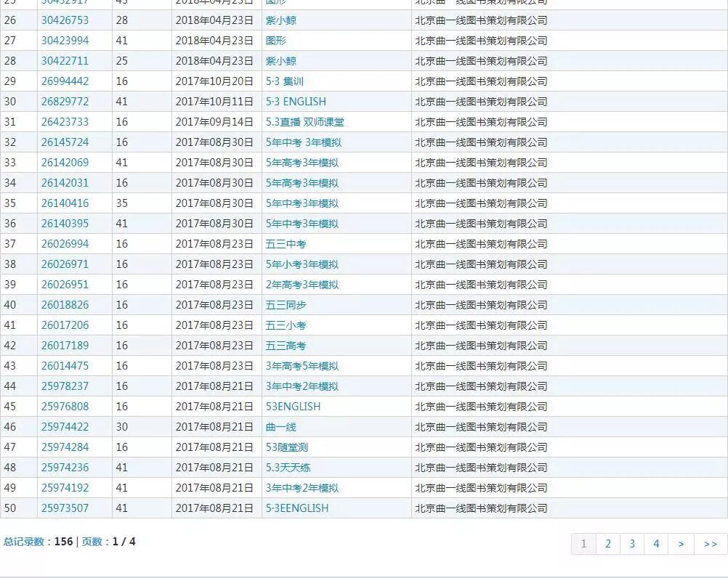This screenshot has width=728, height=578.
Task: Open registration number 26026971 link
Action: coord(65,264)
